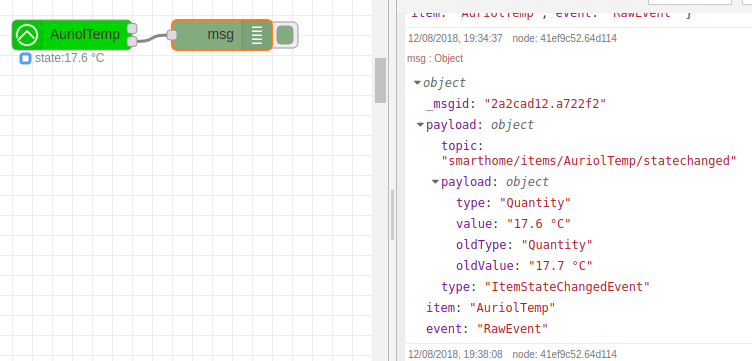
Task: Click the msg : Object label
Action: click(x=435, y=58)
